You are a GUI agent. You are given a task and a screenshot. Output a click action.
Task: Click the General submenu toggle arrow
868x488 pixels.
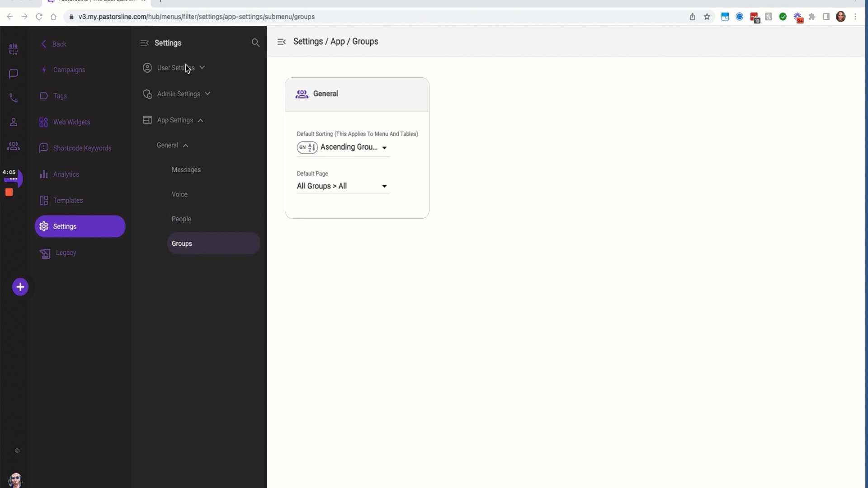click(186, 145)
